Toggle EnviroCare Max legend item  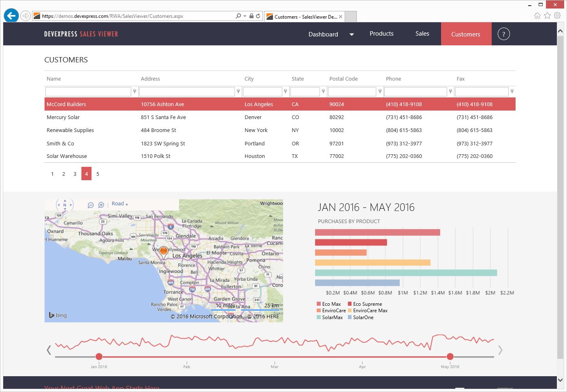pos(368,311)
